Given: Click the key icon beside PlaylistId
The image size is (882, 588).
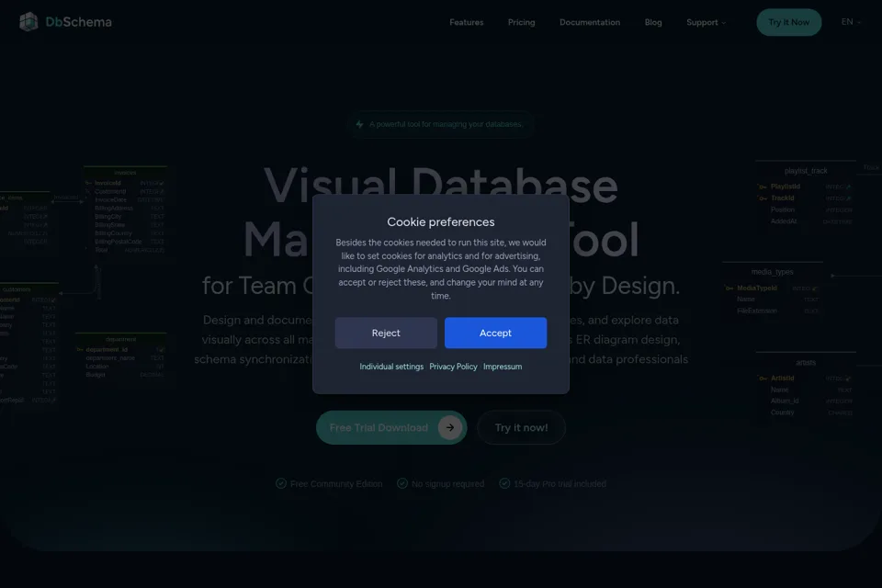Looking at the screenshot, I should (x=763, y=187).
